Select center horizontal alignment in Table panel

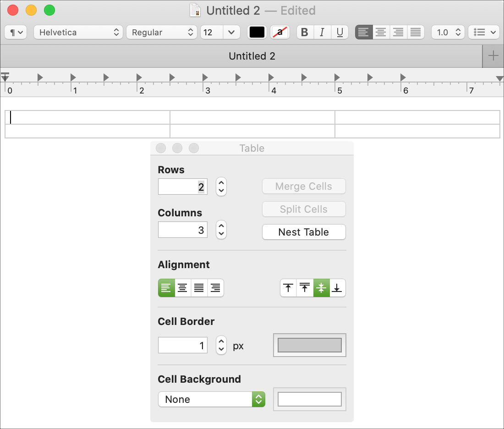tap(182, 288)
